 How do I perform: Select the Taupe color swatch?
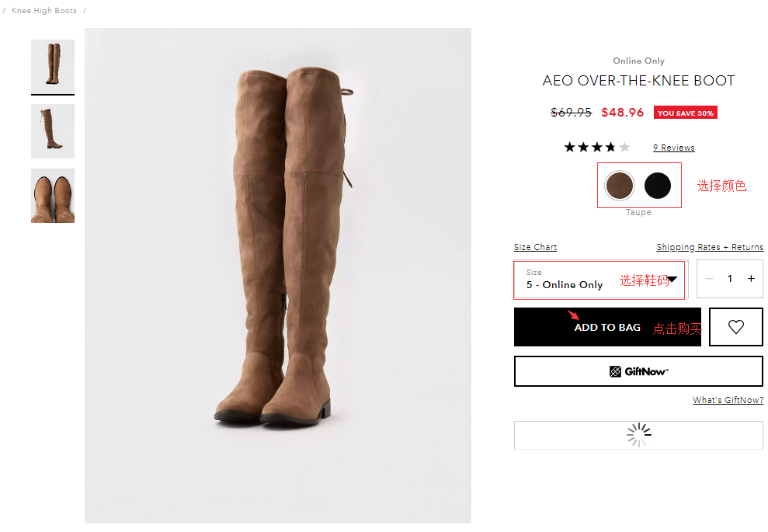[620, 186]
